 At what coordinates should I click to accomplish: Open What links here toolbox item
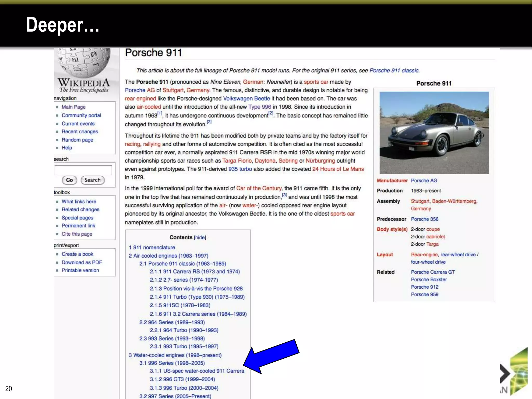(79, 202)
